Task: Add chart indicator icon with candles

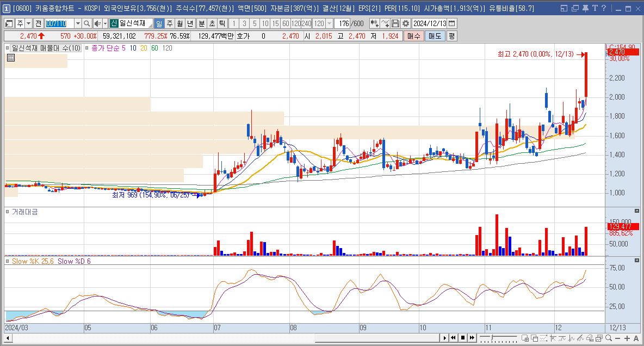Action: 375,24
